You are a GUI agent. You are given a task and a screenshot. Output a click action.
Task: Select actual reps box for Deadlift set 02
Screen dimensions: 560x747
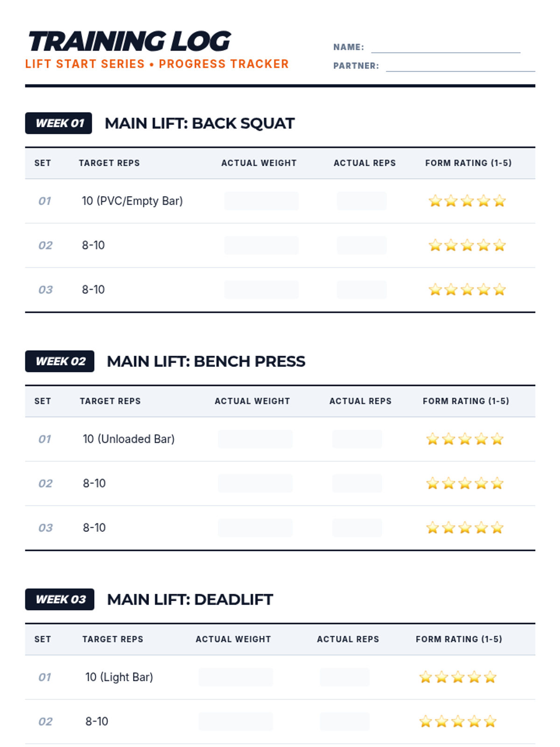pos(345,722)
